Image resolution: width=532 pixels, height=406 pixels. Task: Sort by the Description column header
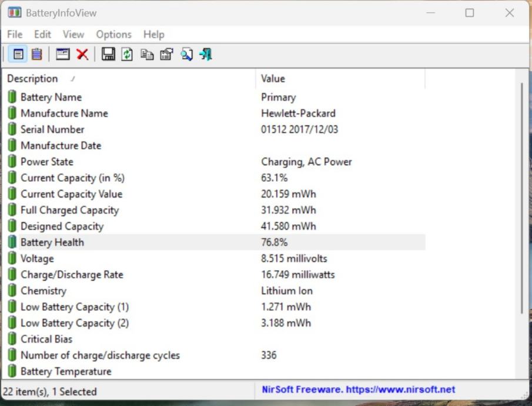point(129,78)
